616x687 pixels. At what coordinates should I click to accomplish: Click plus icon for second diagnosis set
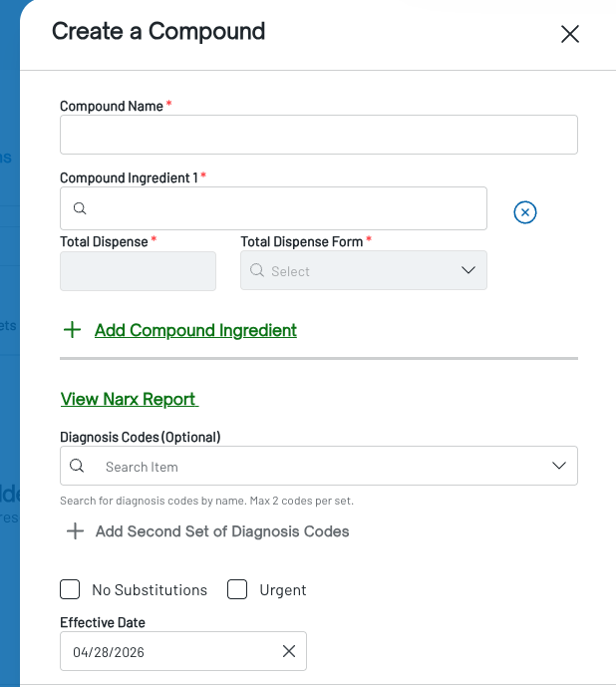point(75,531)
